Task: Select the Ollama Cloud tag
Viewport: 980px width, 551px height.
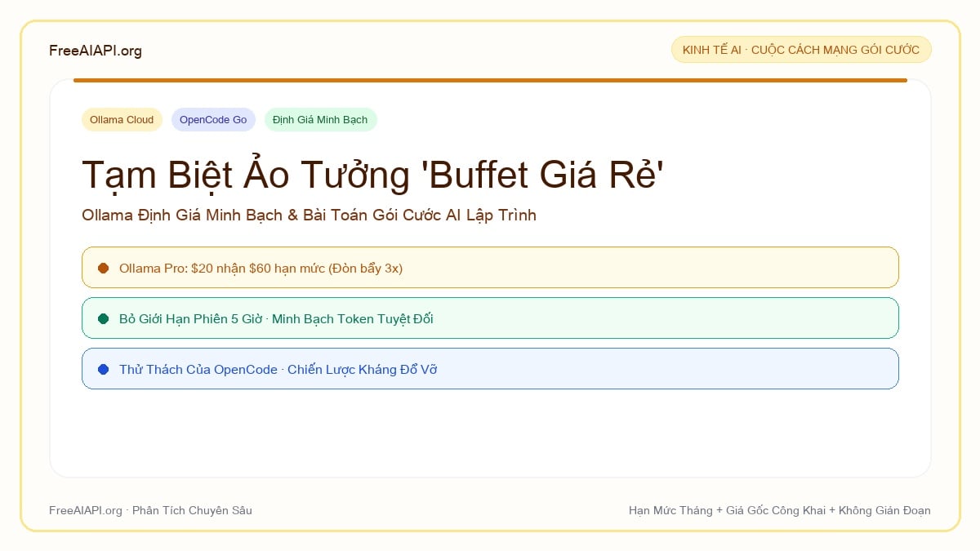Action: click(x=122, y=120)
